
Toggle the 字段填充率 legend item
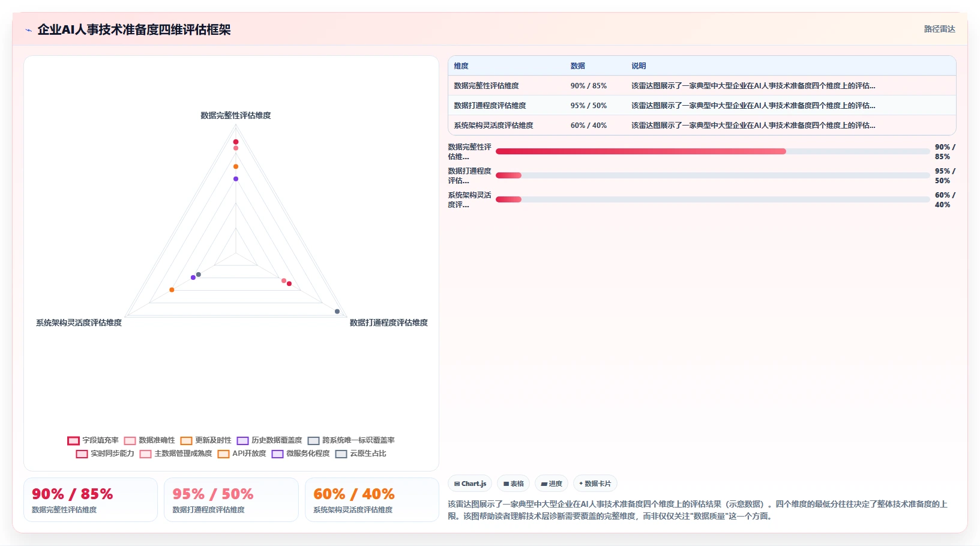click(93, 440)
